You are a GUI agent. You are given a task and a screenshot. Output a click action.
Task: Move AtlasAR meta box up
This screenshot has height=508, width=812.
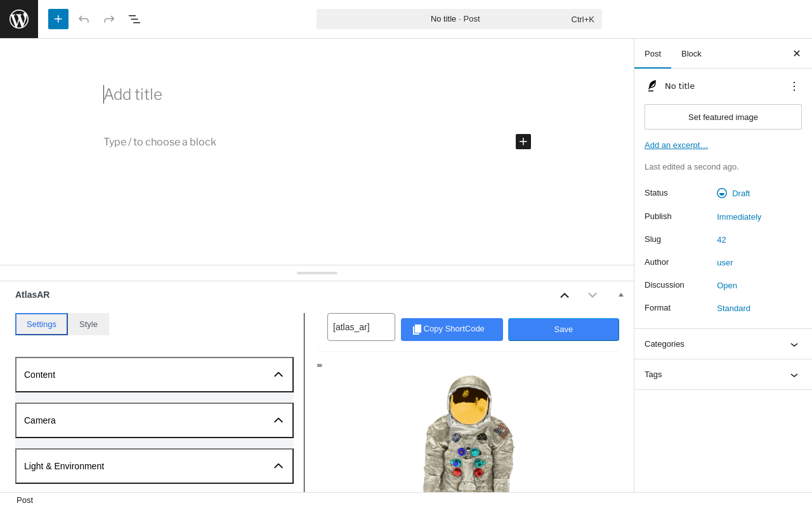coord(565,295)
